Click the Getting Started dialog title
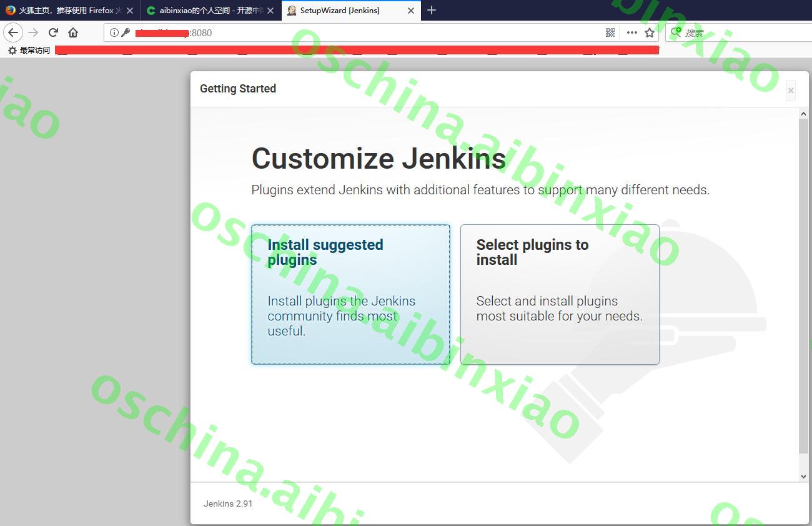The height and width of the screenshot is (526, 812). click(238, 89)
